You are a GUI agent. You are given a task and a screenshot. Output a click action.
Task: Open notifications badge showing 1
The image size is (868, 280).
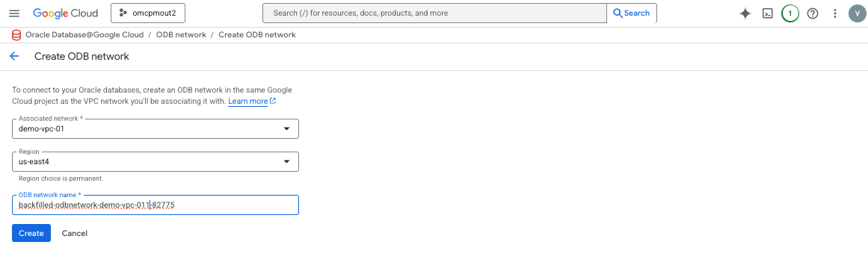pyautogui.click(x=790, y=14)
